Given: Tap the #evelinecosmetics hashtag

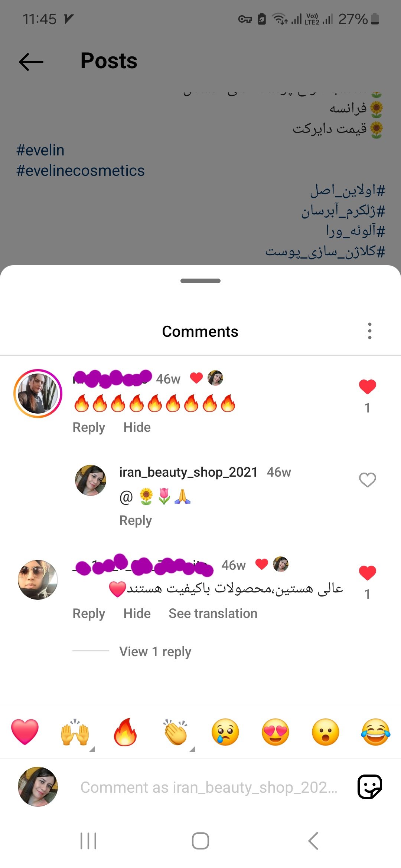Looking at the screenshot, I should pyautogui.click(x=81, y=171).
